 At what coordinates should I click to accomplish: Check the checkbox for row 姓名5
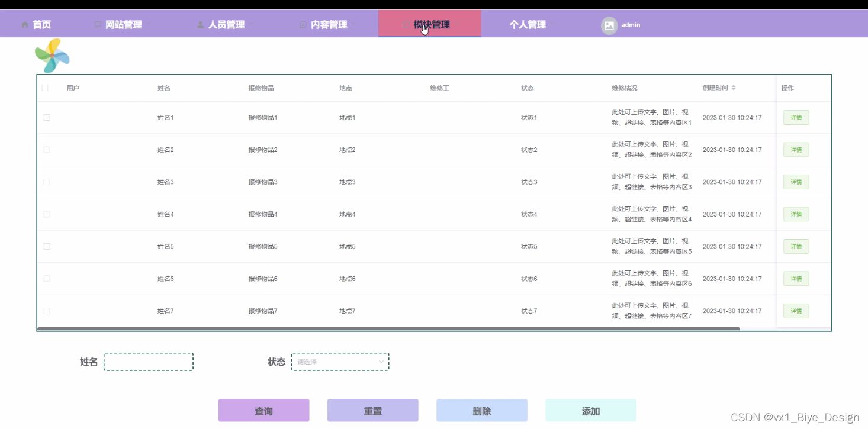point(47,246)
